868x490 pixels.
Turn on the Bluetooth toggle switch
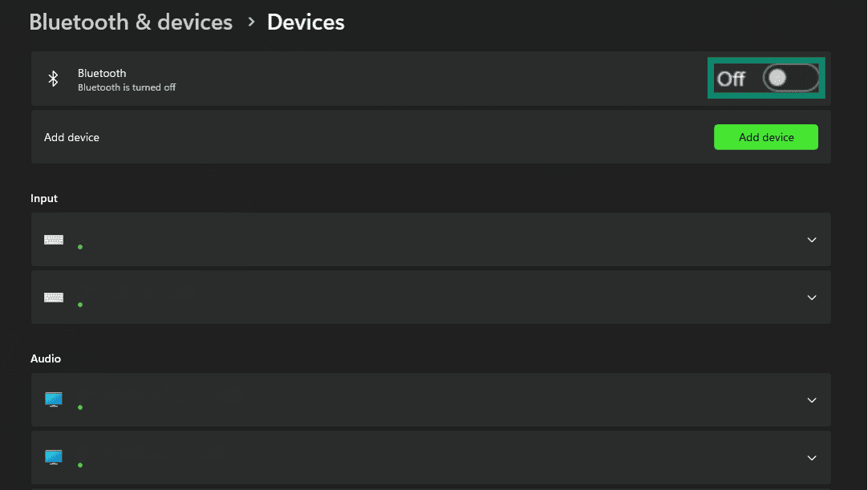click(790, 78)
